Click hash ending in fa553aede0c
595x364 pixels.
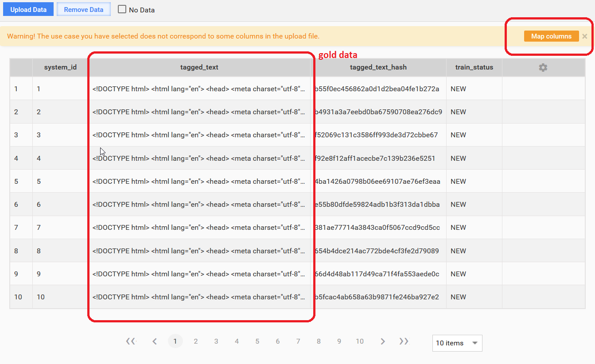pos(377,274)
